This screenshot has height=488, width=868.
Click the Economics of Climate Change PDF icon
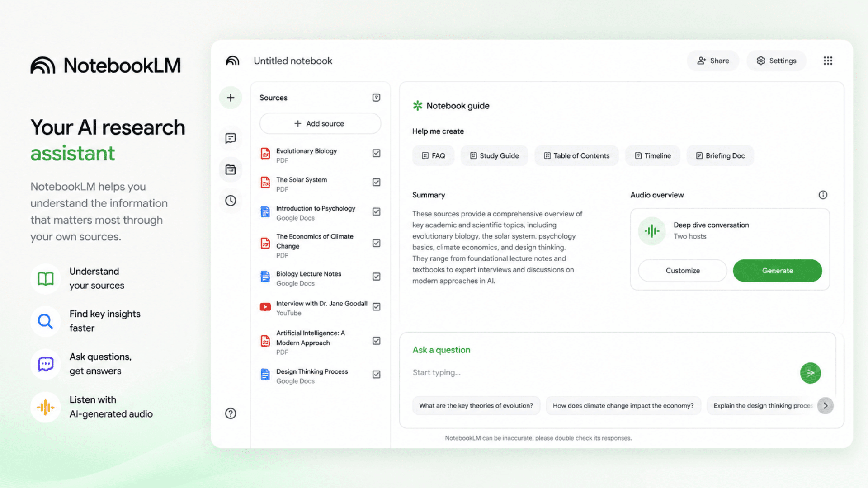pyautogui.click(x=265, y=243)
